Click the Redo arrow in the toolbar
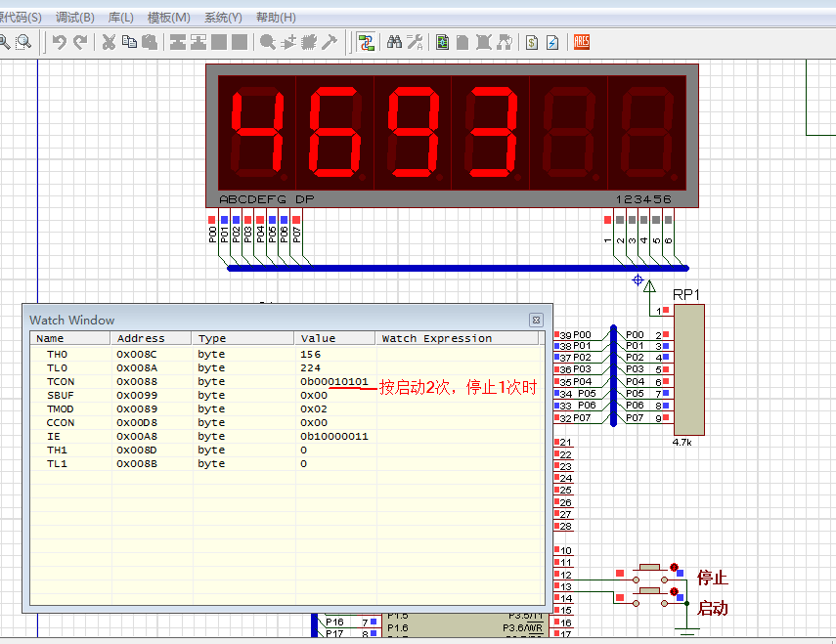This screenshot has height=644, width=836. coord(80,42)
